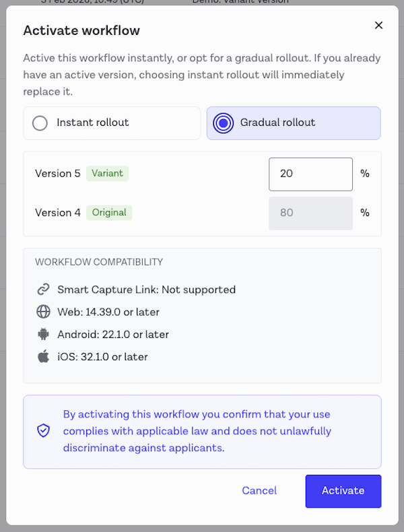Click the Workflow Compatibility section heading
Screen dimensions: 404x532
coord(99,262)
